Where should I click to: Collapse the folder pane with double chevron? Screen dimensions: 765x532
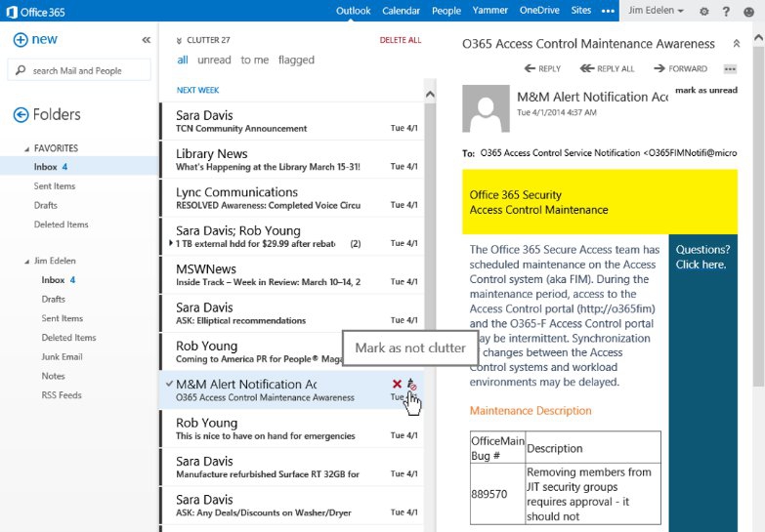(x=146, y=40)
